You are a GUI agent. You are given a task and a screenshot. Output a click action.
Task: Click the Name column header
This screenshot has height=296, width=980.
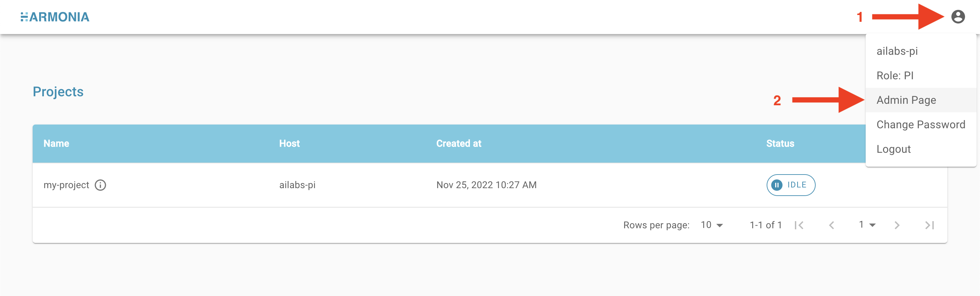click(x=56, y=144)
